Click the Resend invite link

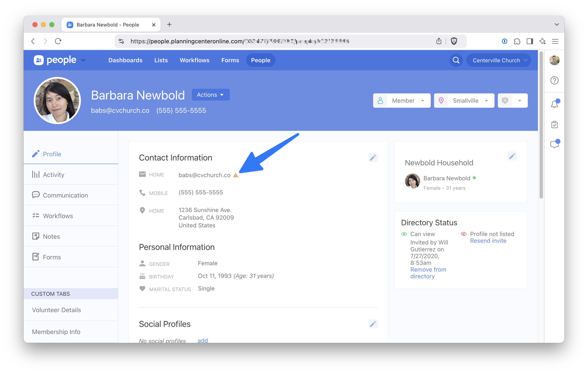point(488,241)
